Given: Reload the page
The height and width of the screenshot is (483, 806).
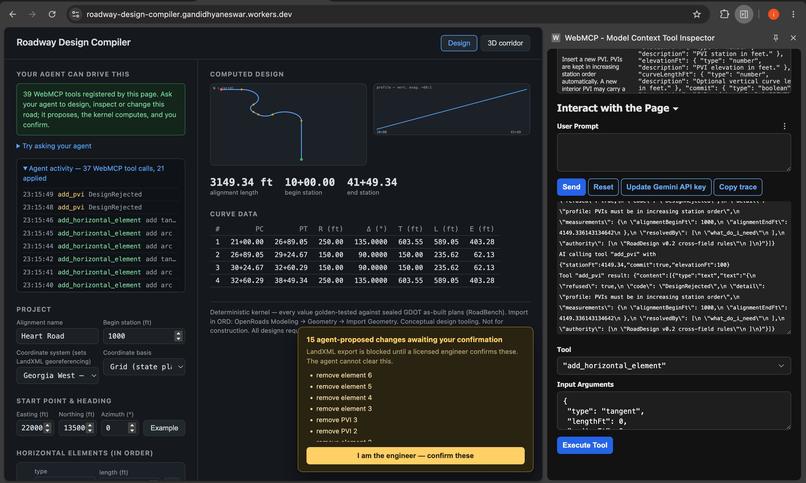Looking at the screenshot, I should (52, 14).
